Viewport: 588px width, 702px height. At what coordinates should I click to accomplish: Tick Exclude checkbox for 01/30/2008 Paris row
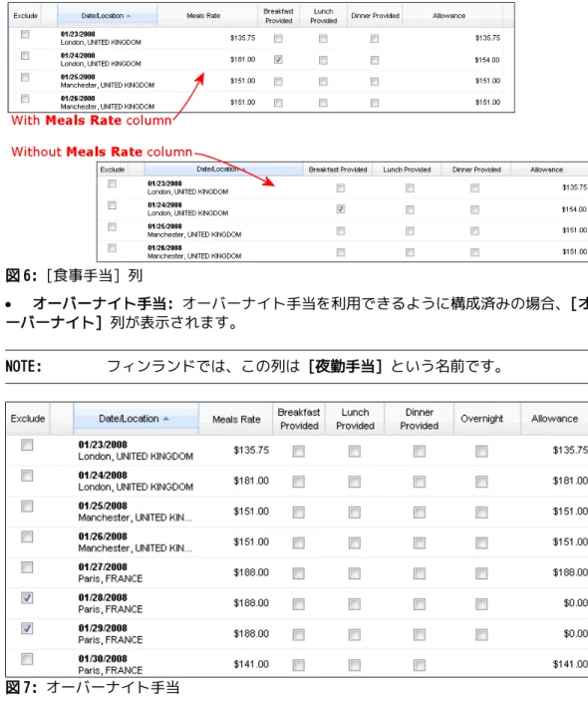[27, 659]
